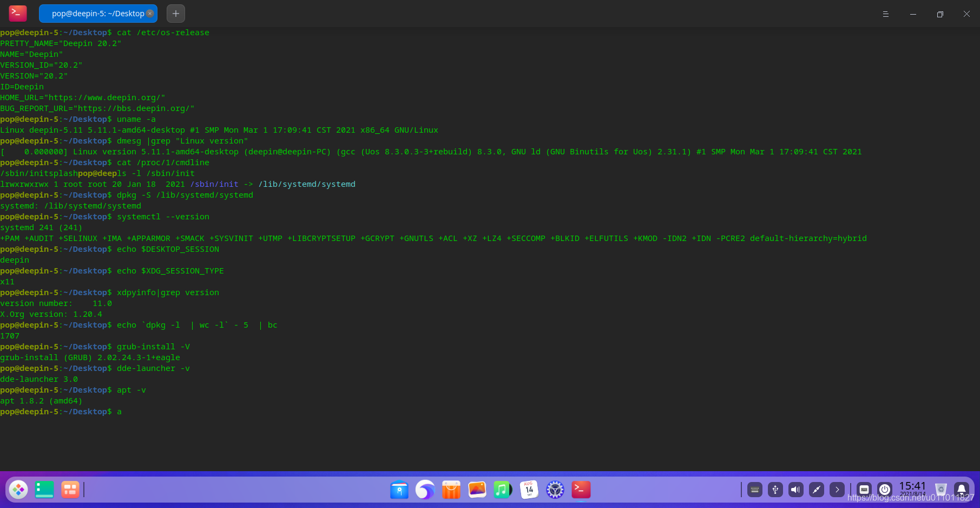Close the pop@deepin-5 terminal tab
This screenshot has height=508, width=980.
pyautogui.click(x=150, y=14)
